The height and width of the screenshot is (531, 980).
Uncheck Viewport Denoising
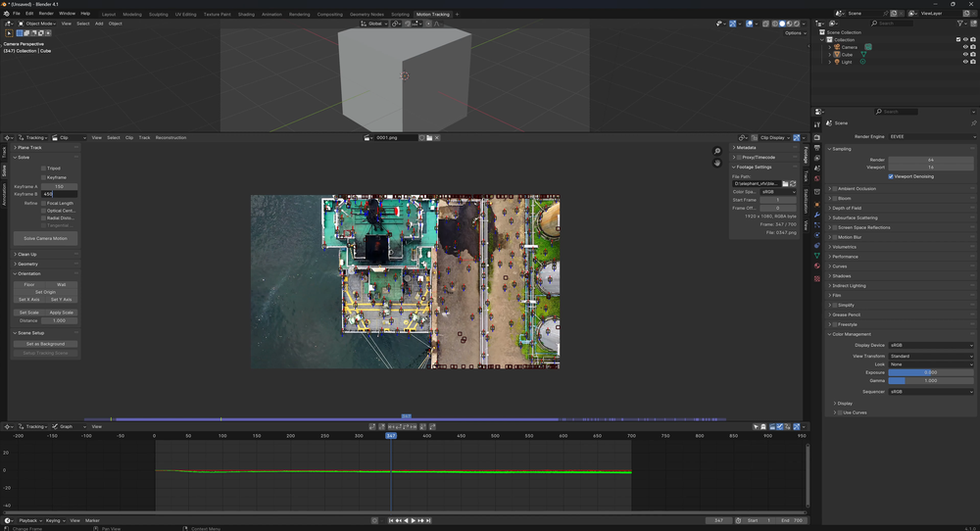click(891, 176)
